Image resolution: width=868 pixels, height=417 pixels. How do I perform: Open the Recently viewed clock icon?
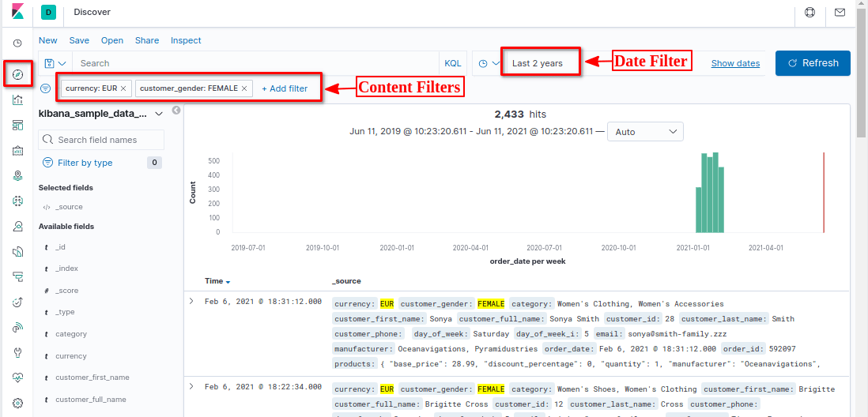(17, 43)
